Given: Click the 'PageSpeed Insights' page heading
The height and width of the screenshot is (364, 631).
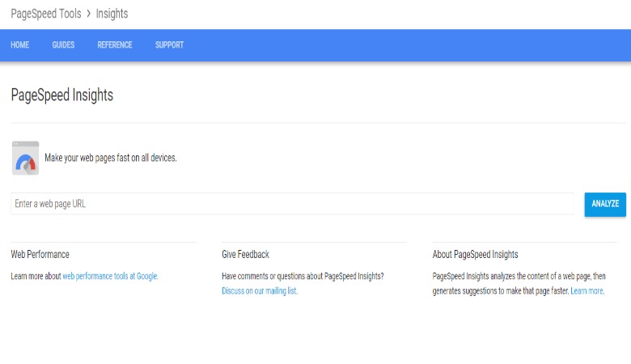Looking at the screenshot, I should [62, 95].
